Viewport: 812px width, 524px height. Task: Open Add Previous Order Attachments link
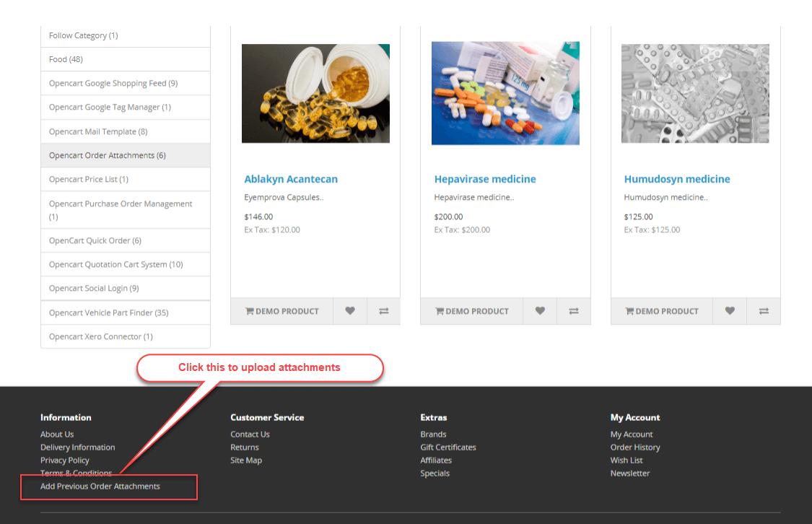pyautogui.click(x=100, y=486)
